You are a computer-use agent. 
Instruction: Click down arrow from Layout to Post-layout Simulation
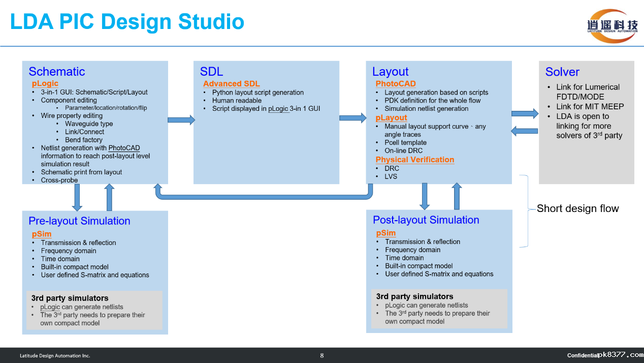(425, 196)
